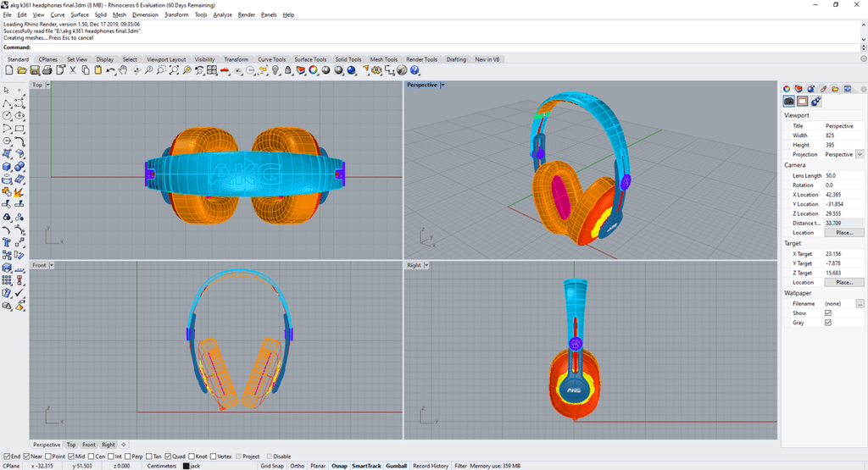Print using the printer icon
This screenshot has width=868, height=470.
47,70
